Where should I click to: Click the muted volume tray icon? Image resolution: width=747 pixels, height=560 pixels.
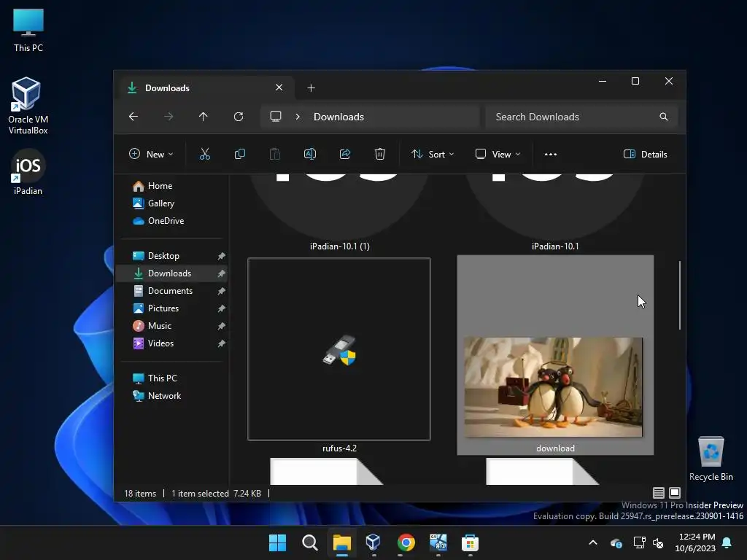click(x=658, y=542)
